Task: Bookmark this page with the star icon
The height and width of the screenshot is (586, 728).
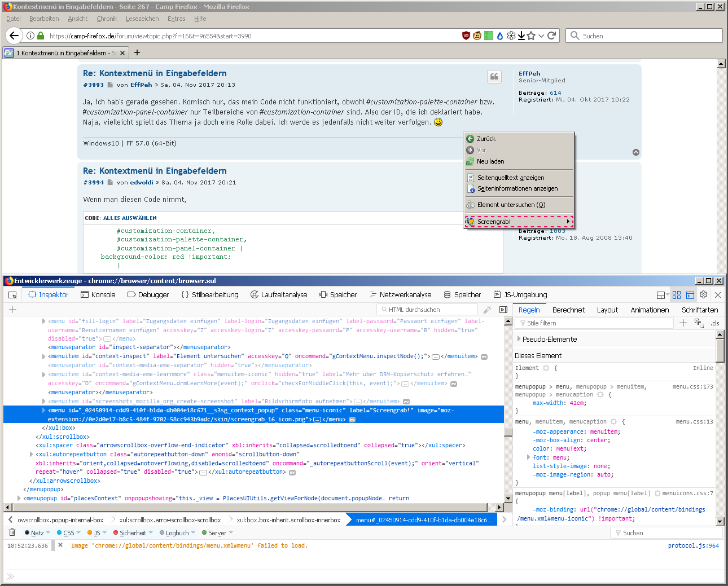Action: click(531, 36)
